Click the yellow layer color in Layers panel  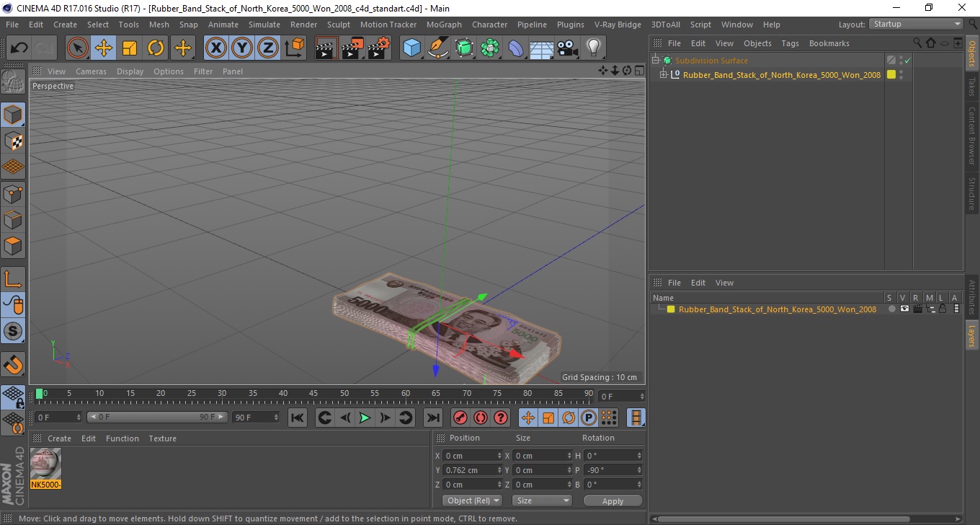point(671,309)
